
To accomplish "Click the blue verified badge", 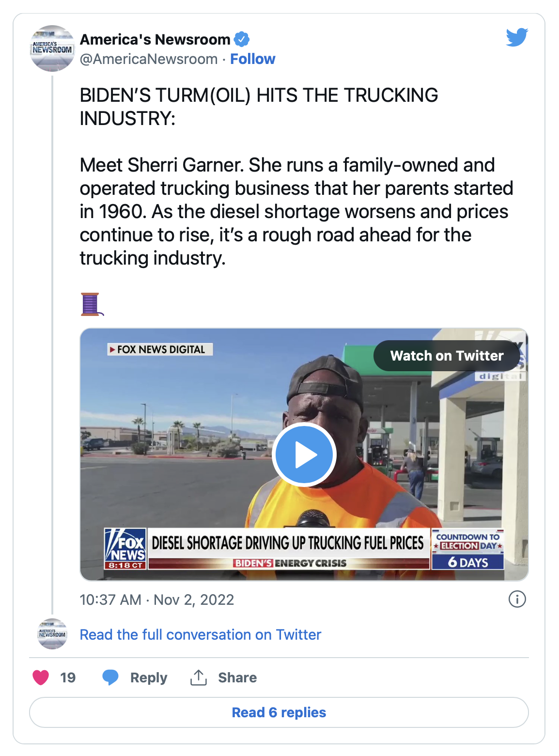I will click(242, 39).
